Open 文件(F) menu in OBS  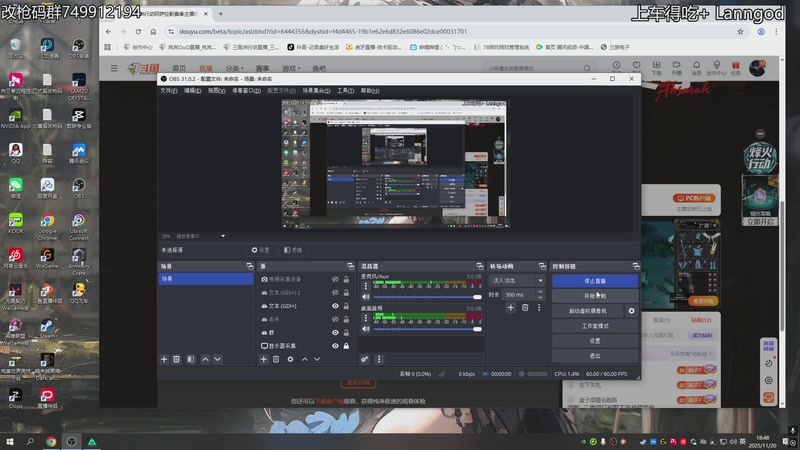click(x=168, y=91)
